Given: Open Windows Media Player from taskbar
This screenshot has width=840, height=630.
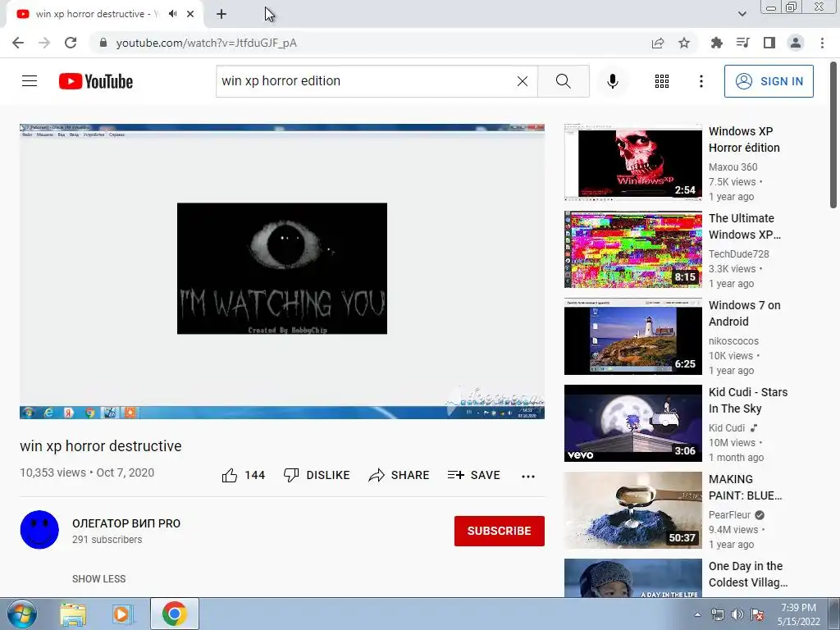Looking at the screenshot, I should point(123,614).
